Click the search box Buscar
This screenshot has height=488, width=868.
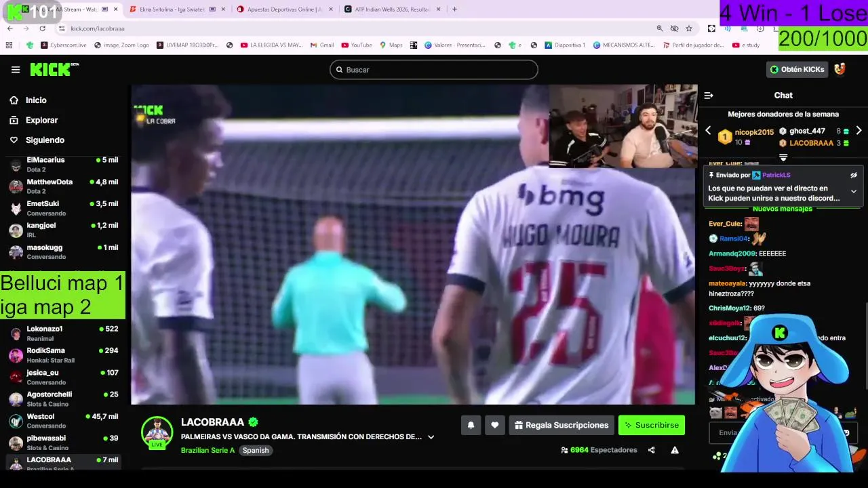[x=434, y=70]
